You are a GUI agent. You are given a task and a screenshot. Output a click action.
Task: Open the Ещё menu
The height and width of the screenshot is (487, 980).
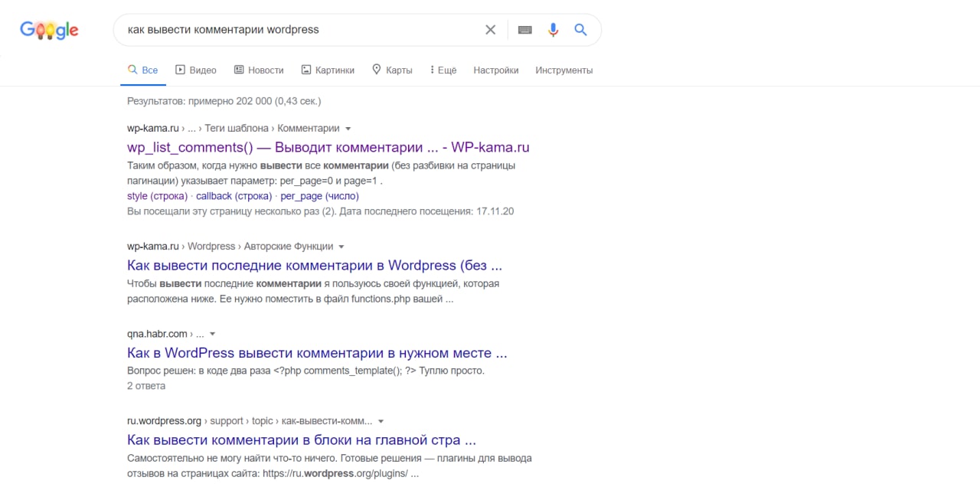click(x=443, y=70)
